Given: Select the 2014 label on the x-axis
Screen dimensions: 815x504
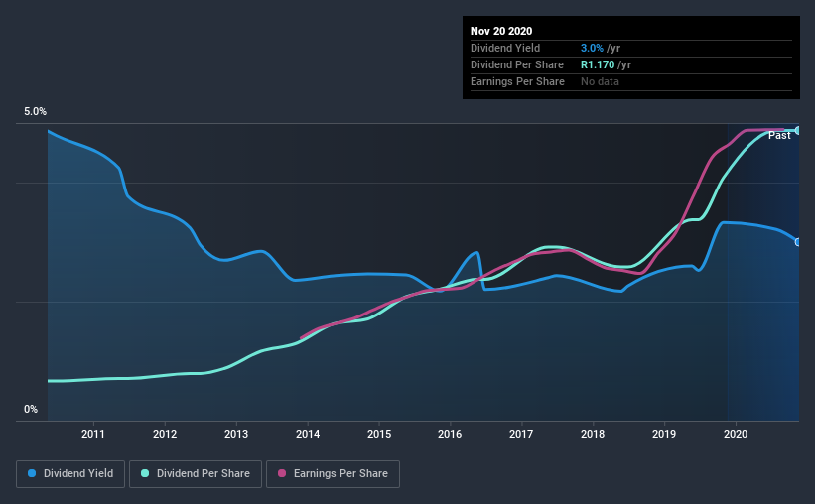Looking at the screenshot, I should tap(308, 434).
